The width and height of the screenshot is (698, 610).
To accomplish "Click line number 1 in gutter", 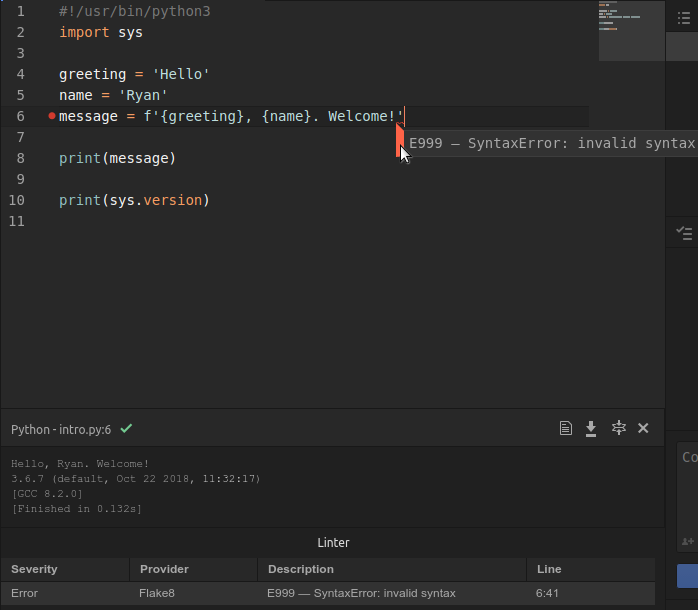I will coord(20,12).
